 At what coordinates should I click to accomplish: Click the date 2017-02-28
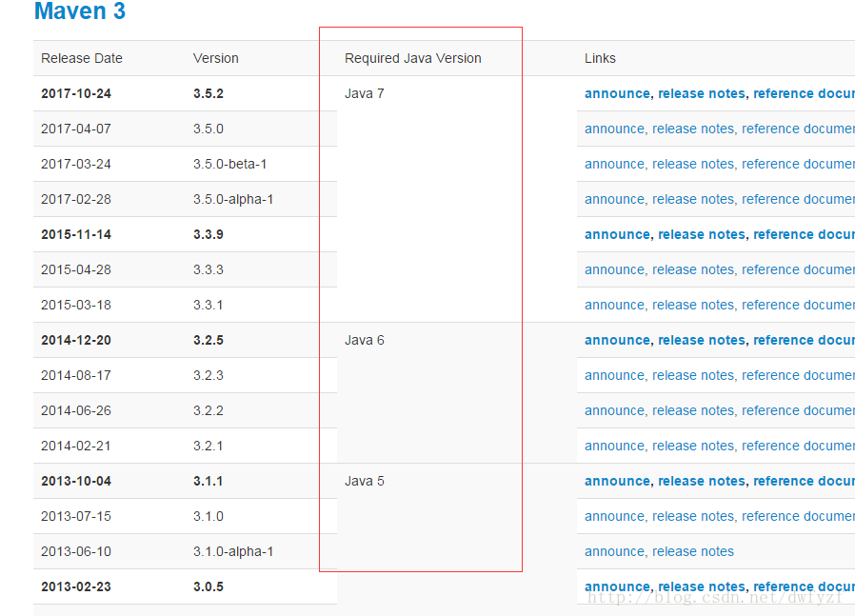click(76, 200)
